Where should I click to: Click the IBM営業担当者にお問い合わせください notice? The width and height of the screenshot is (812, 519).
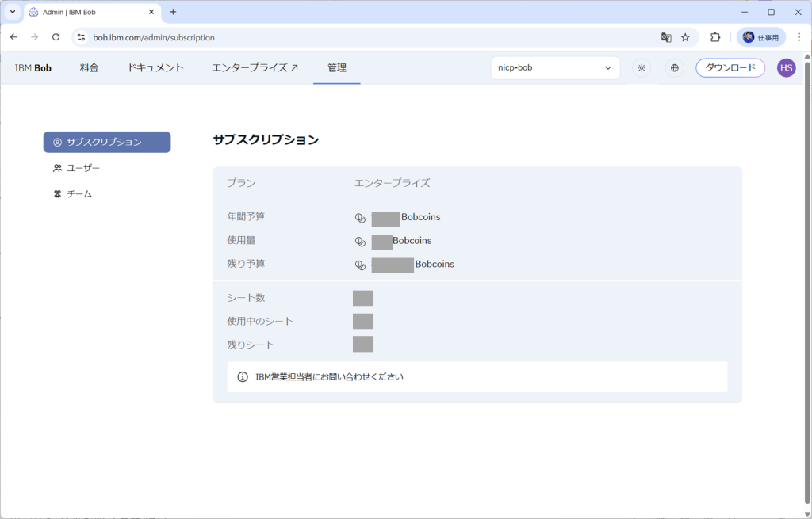477,376
